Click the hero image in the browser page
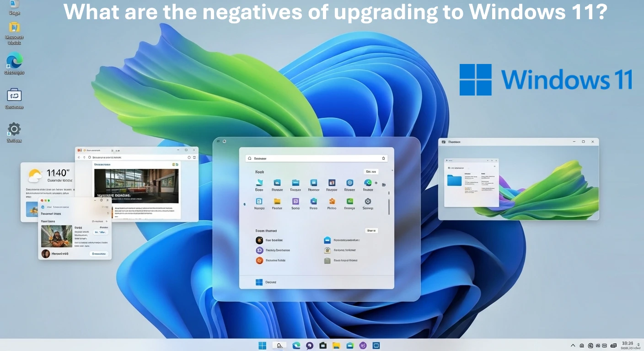This screenshot has width=644, height=351. (136, 186)
